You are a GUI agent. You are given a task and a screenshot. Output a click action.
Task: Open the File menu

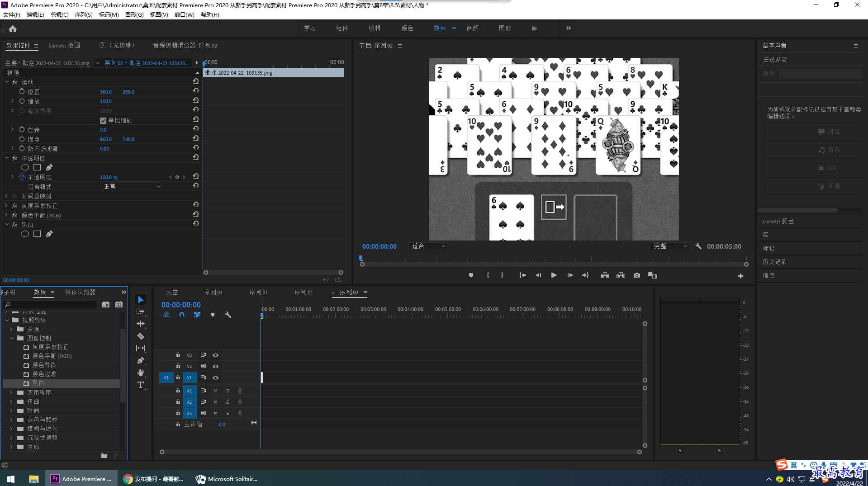[12, 15]
